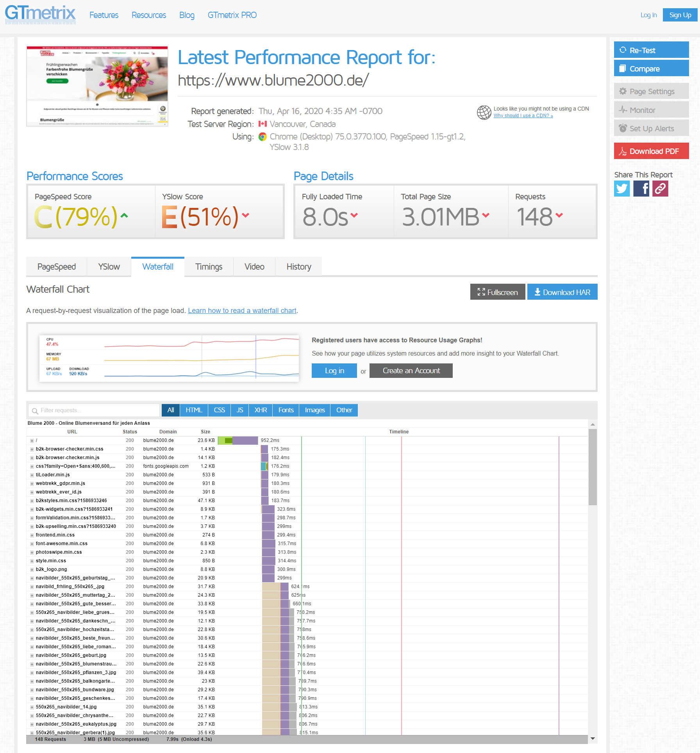Click the CDN globe icon
The width and height of the screenshot is (700, 753).
[484, 112]
